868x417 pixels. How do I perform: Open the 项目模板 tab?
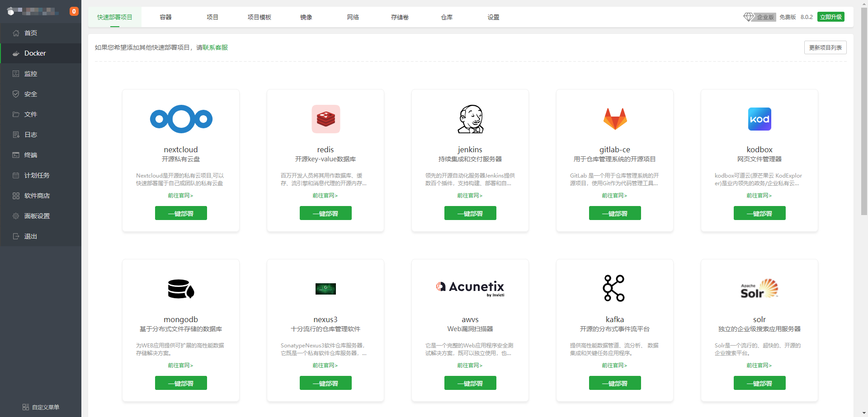259,17
